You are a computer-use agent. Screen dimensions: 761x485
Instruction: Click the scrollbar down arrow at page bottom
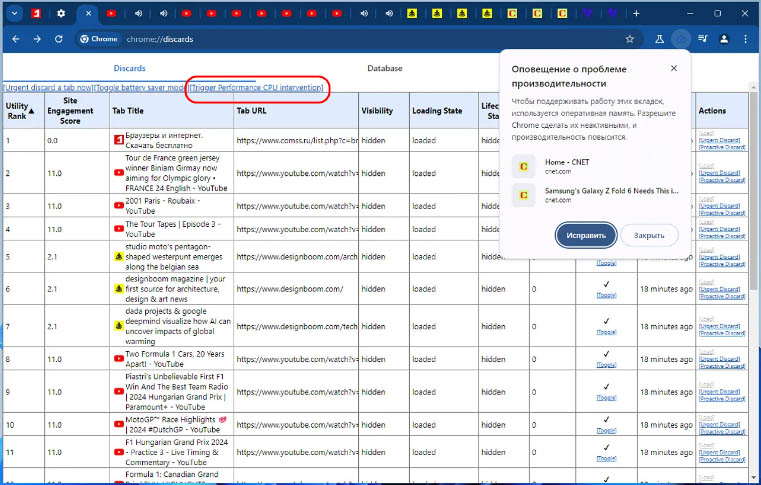pyautogui.click(x=753, y=478)
